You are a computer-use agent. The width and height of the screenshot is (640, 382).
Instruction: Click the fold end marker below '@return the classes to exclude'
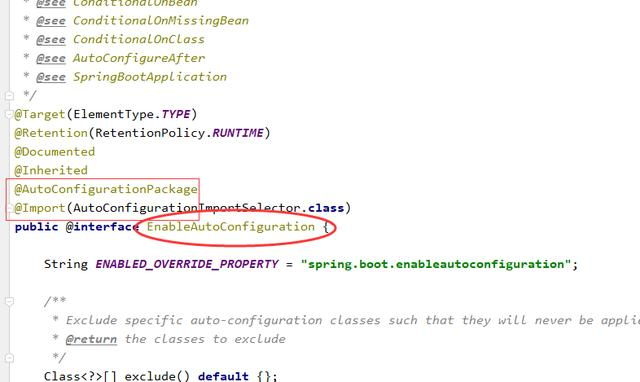tap(9, 358)
